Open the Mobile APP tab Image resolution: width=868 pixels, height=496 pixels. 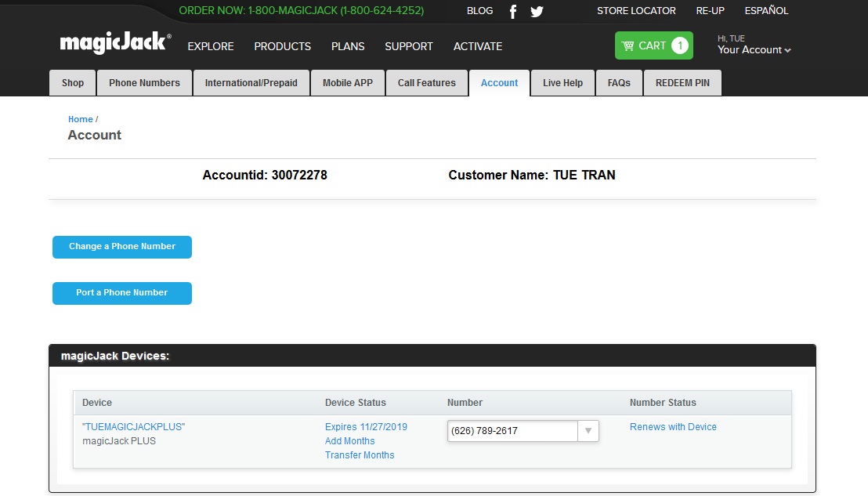[348, 83]
